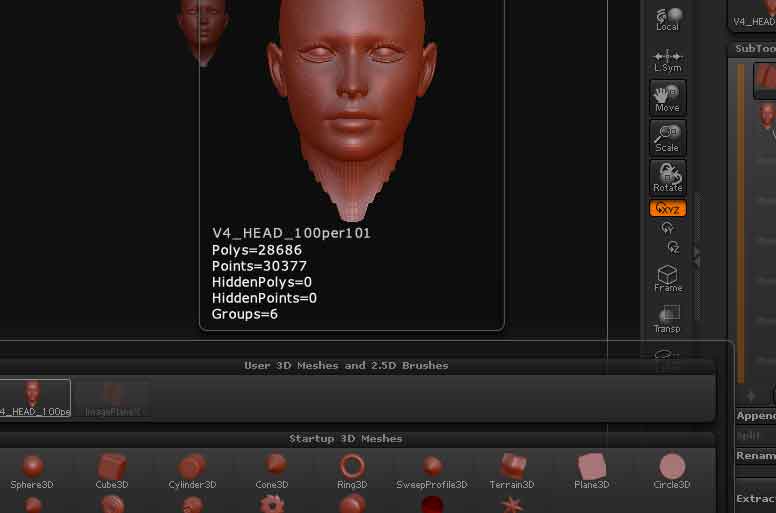Image resolution: width=776 pixels, height=513 pixels.
Task: Select the gear-shaped mesh in second row
Action: (x=272, y=505)
